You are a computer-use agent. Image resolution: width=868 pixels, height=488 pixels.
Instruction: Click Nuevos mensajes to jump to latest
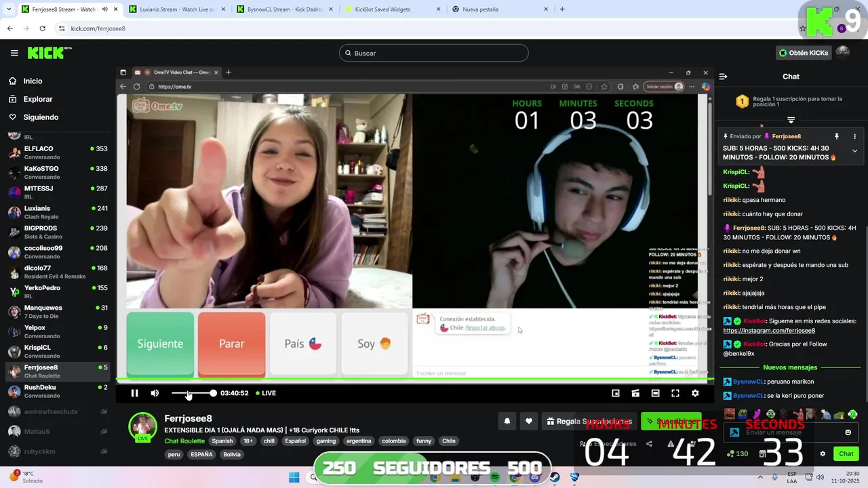790,367
